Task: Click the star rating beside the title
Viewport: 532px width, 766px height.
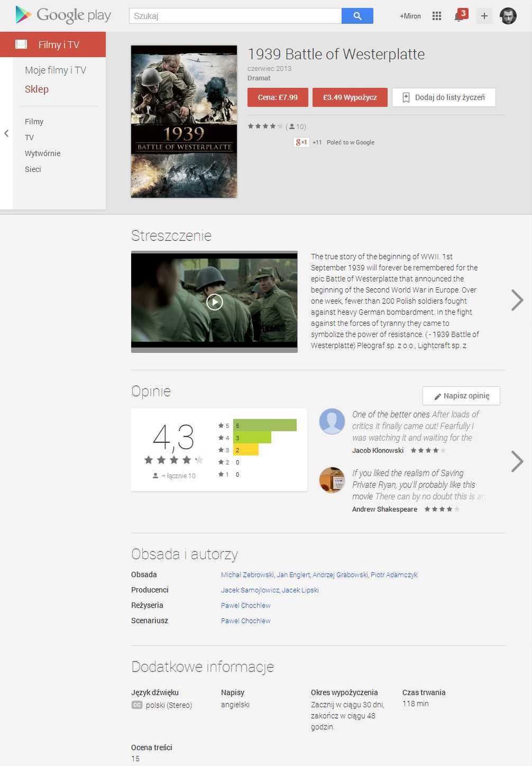Action: point(265,126)
